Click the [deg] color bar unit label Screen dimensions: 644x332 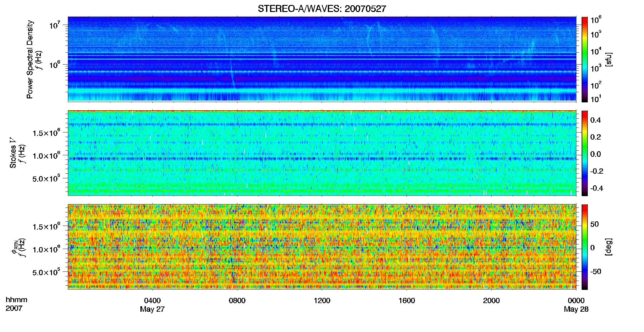(x=609, y=247)
